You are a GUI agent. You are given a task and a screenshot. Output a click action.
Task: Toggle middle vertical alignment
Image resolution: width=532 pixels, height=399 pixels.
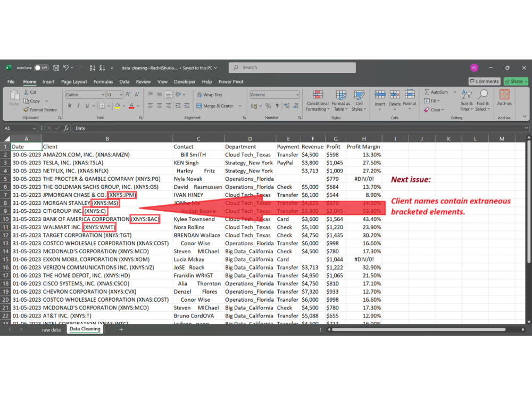[159, 95]
